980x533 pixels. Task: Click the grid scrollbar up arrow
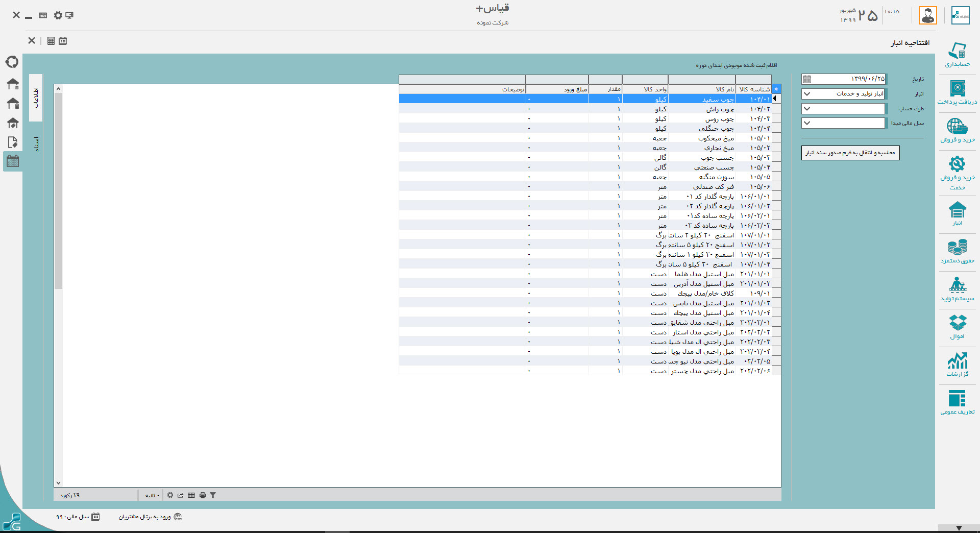coord(58,89)
